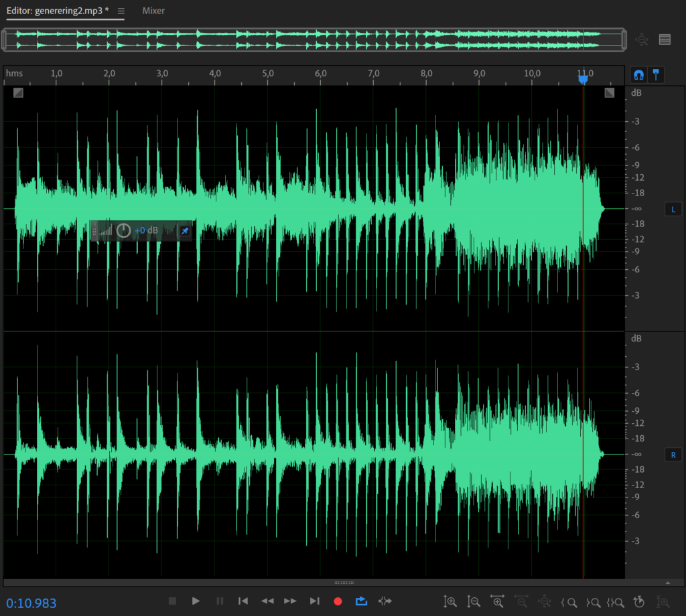Image resolution: width=686 pixels, height=616 pixels.
Task: Toggle the right channel R button
Action: 673,455
